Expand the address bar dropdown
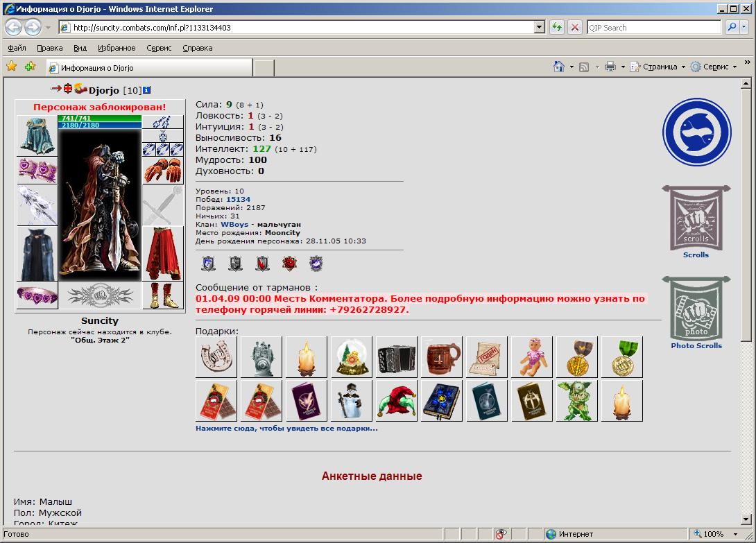756x543 pixels. click(x=540, y=28)
